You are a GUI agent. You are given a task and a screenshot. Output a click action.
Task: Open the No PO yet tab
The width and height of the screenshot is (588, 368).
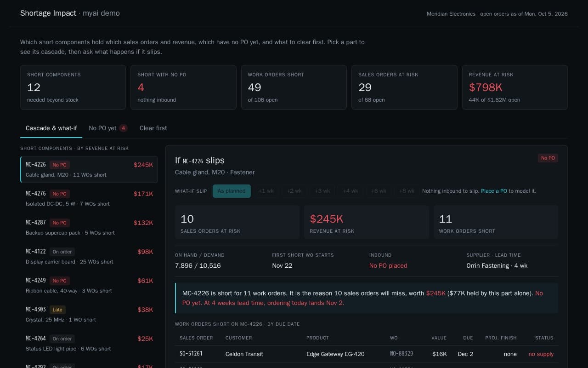click(x=108, y=128)
